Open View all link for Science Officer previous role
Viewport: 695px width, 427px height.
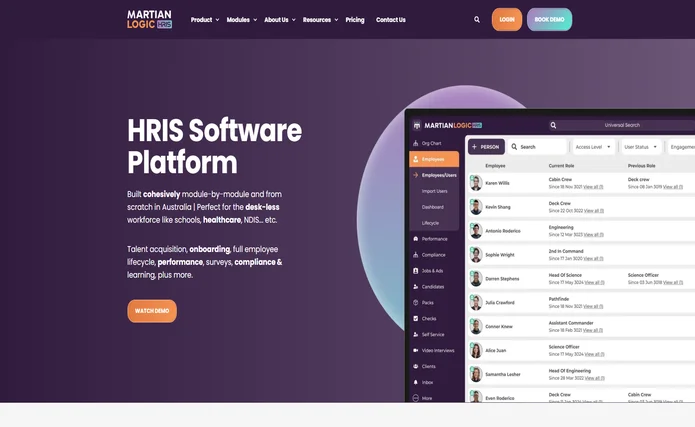click(673, 282)
